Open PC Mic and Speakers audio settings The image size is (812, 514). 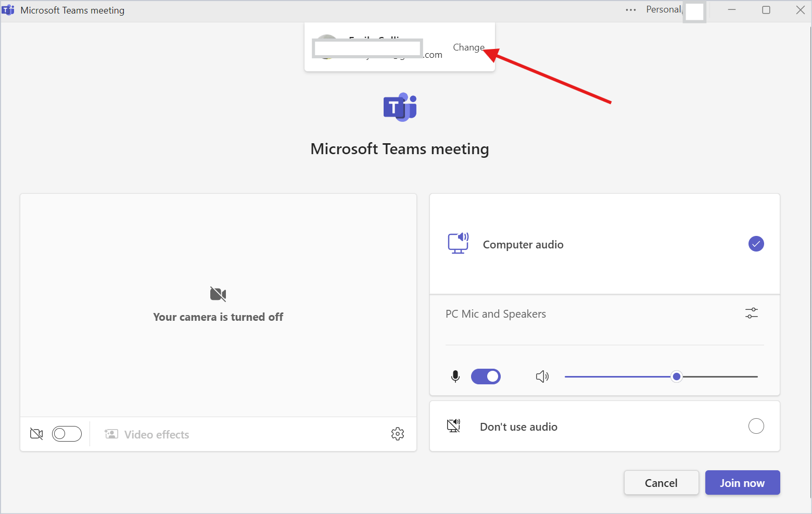click(x=752, y=314)
